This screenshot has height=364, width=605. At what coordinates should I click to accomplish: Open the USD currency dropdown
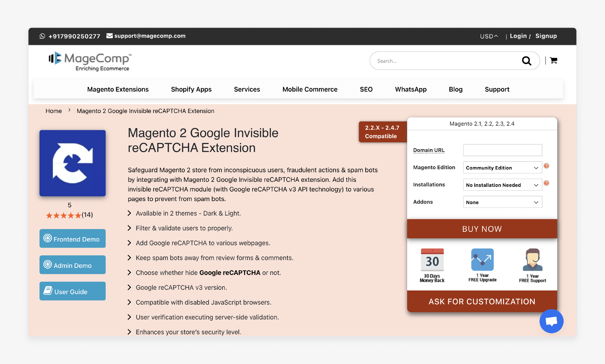click(x=489, y=36)
